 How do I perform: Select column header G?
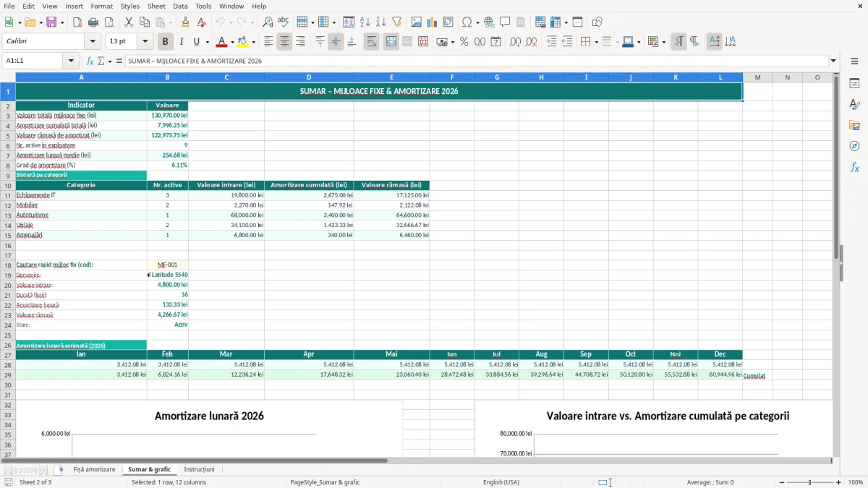(497, 77)
